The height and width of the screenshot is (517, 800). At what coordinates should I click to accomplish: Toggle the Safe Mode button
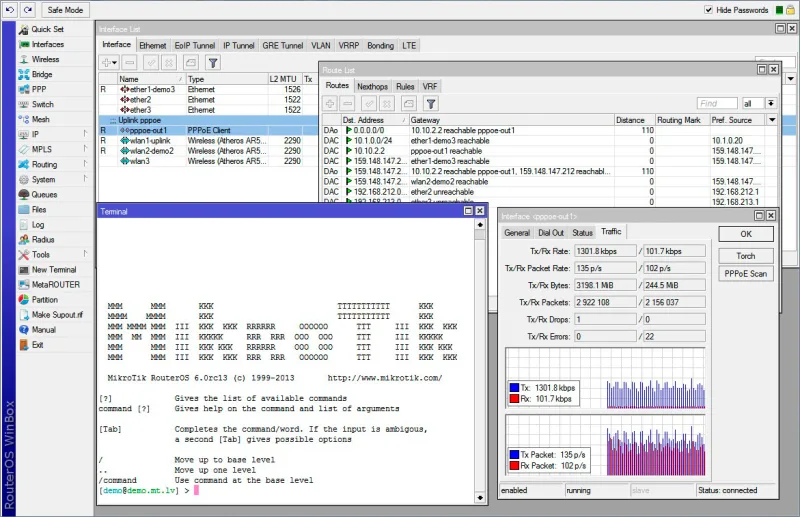pos(65,10)
